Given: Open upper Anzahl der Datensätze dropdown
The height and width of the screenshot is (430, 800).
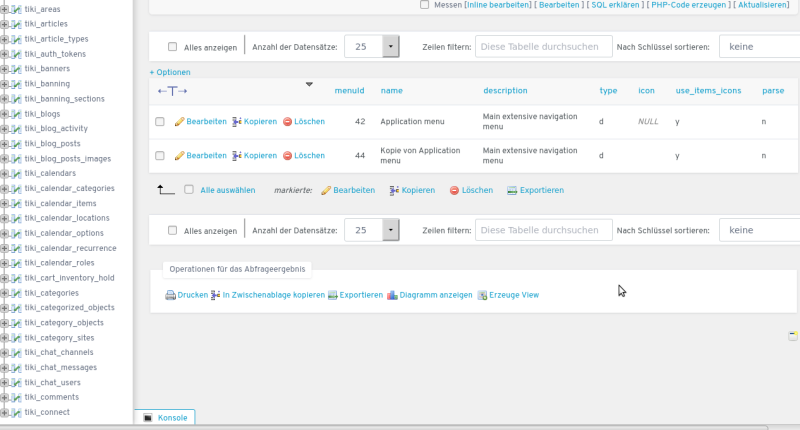Looking at the screenshot, I should click(x=372, y=46).
